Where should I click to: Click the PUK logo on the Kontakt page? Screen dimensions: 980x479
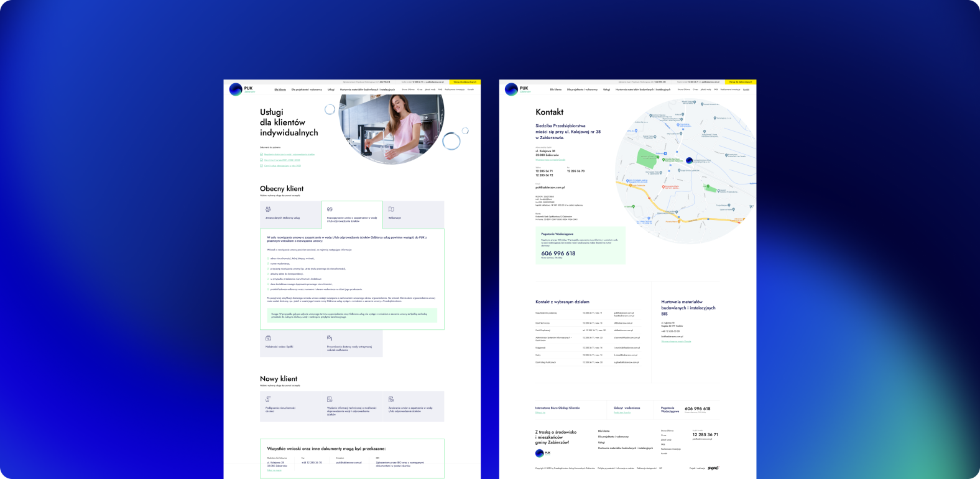[x=511, y=89]
